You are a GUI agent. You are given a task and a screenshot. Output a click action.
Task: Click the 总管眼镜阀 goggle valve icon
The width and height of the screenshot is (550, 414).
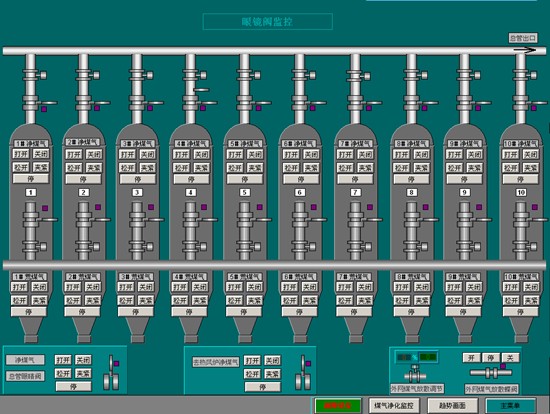click(x=111, y=373)
